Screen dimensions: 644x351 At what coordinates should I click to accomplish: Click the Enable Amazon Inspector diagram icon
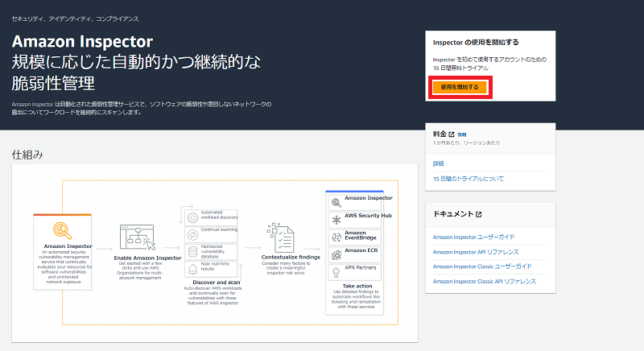[x=138, y=237]
